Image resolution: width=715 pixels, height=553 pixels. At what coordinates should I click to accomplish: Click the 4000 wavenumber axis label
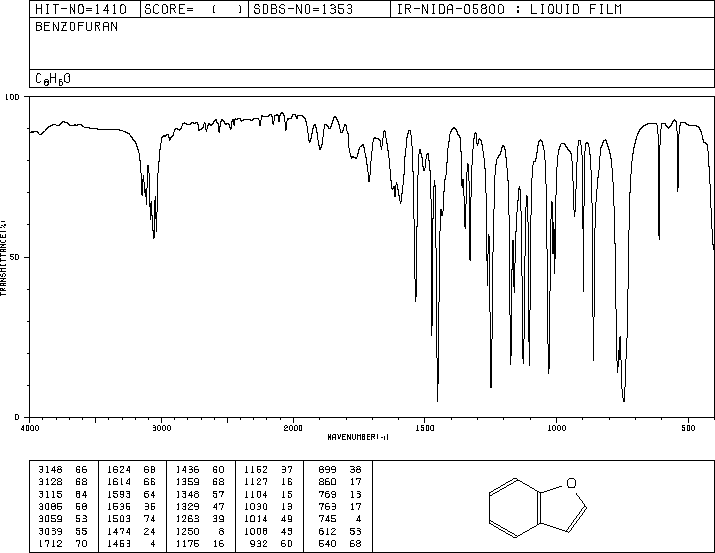tap(30, 428)
